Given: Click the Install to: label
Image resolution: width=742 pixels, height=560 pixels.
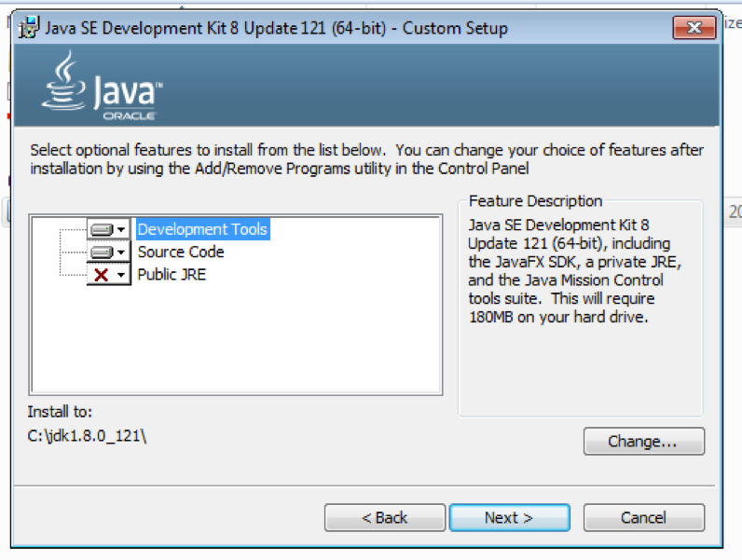Looking at the screenshot, I should pyautogui.click(x=60, y=412).
